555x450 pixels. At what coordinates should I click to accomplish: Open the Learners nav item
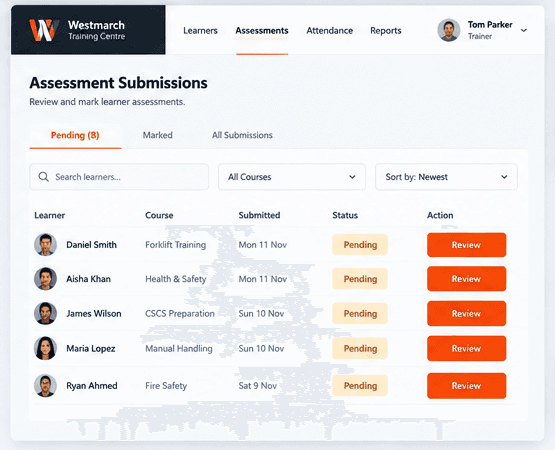200,31
